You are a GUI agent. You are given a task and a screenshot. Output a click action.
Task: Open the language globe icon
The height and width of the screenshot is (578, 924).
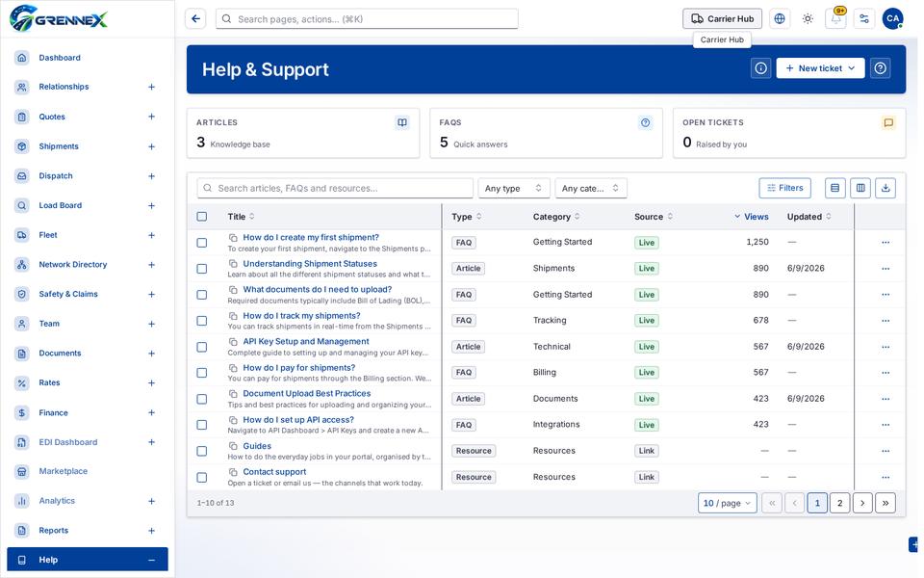coord(779,19)
